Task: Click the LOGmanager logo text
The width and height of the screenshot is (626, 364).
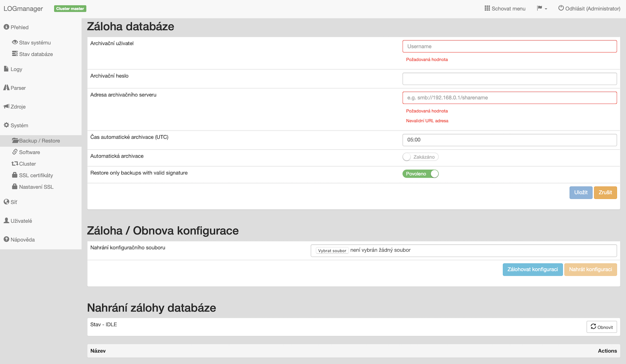Action: tap(23, 9)
